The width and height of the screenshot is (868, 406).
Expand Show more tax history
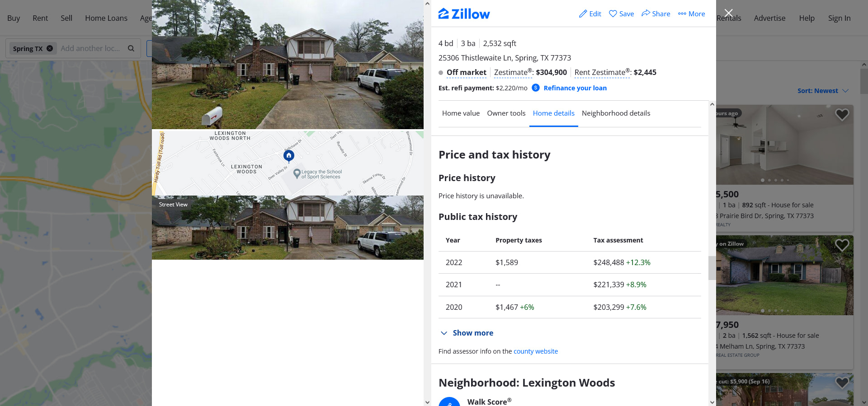[x=467, y=333]
